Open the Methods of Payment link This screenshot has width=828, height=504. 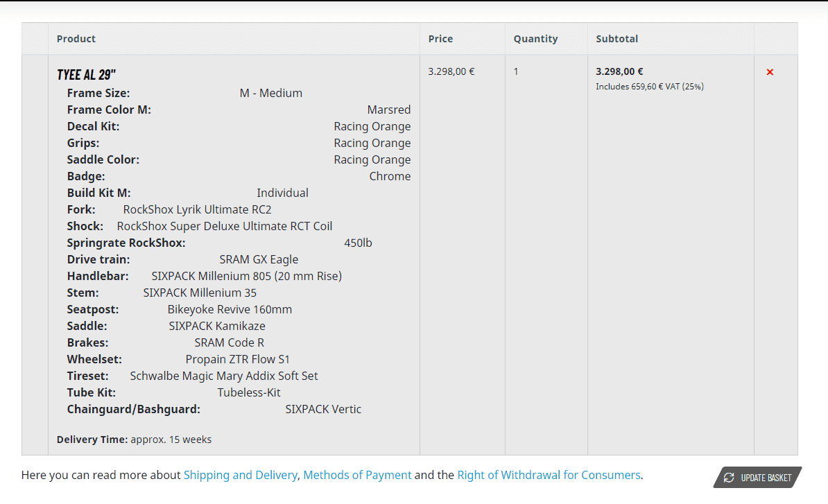[357, 475]
